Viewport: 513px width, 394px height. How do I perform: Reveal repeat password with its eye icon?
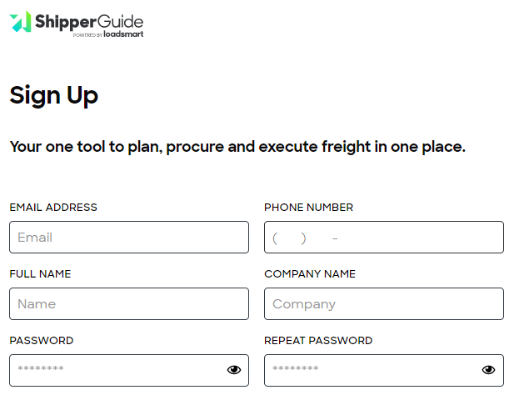coord(488,370)
